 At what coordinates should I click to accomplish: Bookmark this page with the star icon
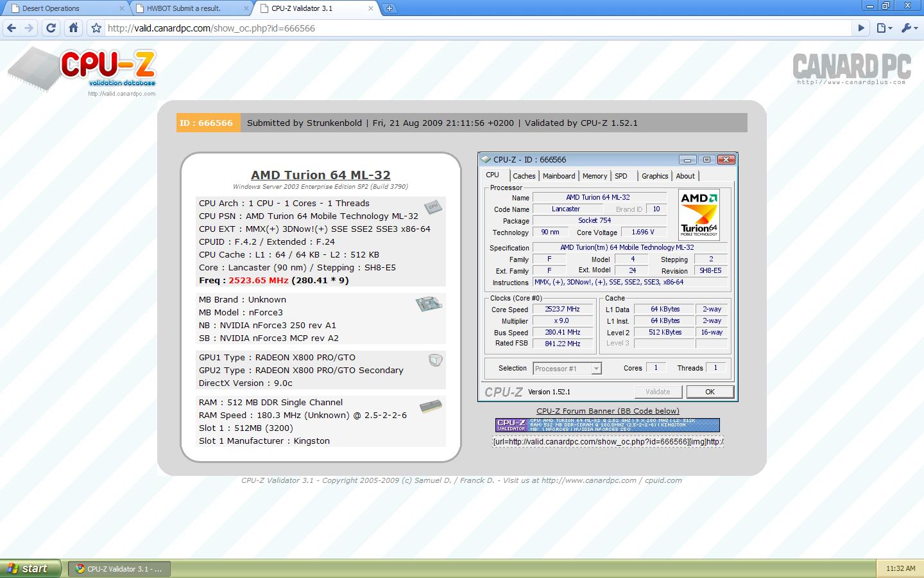point(96,28)
